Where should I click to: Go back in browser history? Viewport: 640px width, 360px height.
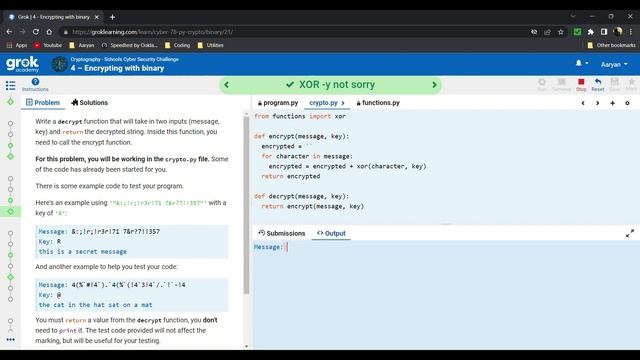[x=9, y=32]
